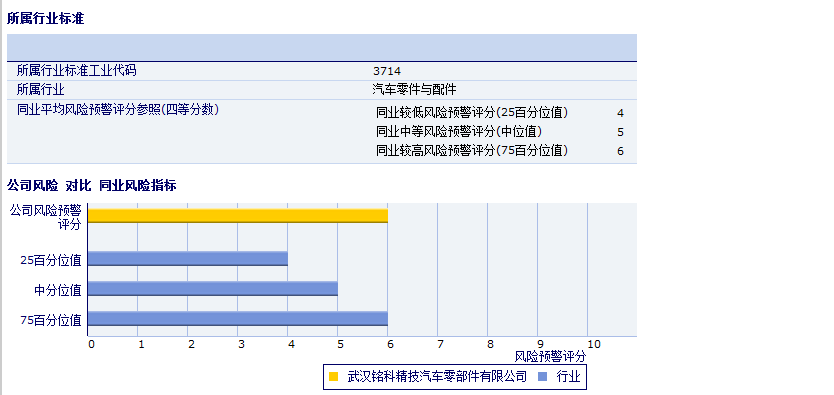This screenshot has width=834, height=395.
Task: Click the 同业平均风险预警评分参照(四等分数) label
Action: click(118, 110)
